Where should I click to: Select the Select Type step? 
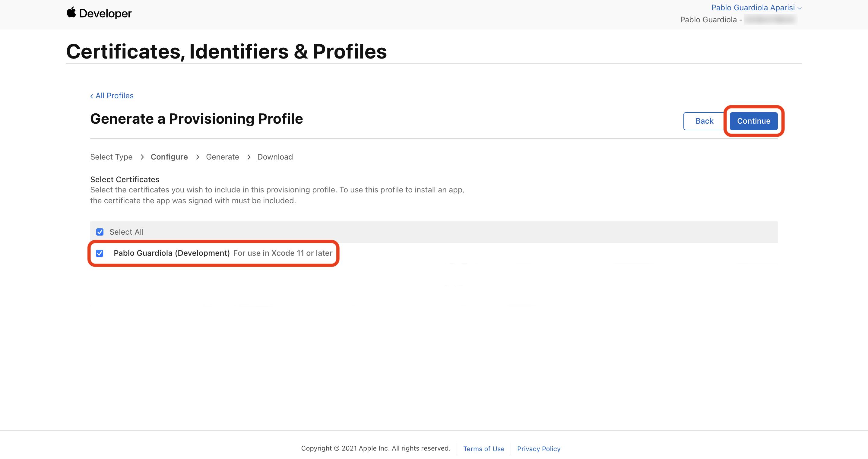[111, 157]
